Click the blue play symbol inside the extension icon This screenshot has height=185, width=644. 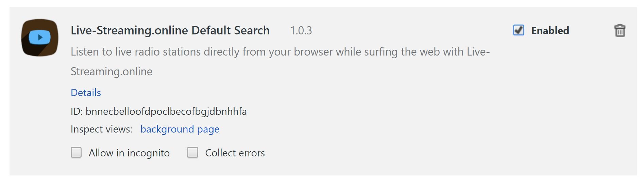[x=40, y=37]
